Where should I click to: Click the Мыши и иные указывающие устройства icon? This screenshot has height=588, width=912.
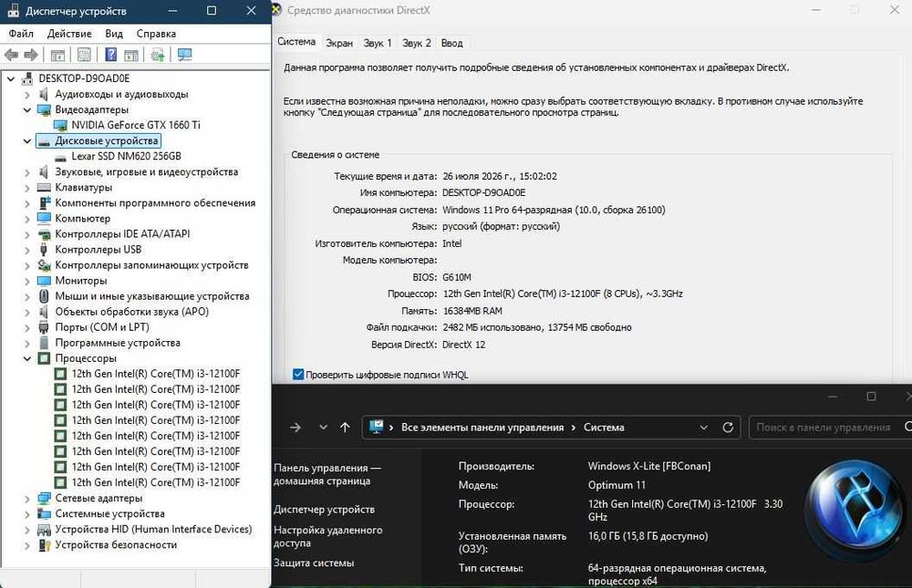point(44,296)
